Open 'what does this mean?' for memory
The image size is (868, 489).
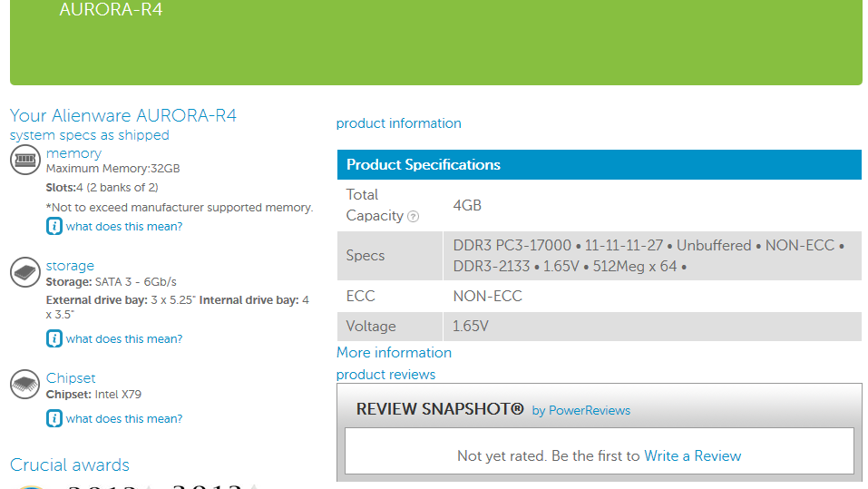(124, 227)
